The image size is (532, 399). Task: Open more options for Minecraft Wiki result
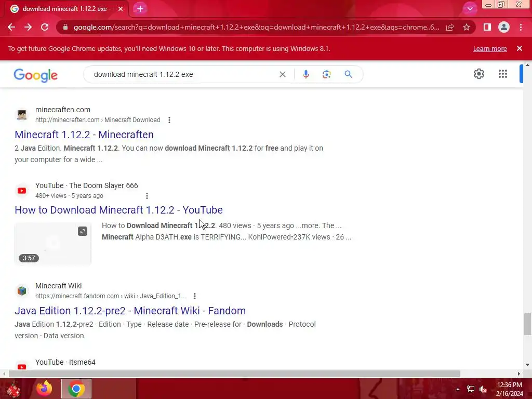[195, 296]
